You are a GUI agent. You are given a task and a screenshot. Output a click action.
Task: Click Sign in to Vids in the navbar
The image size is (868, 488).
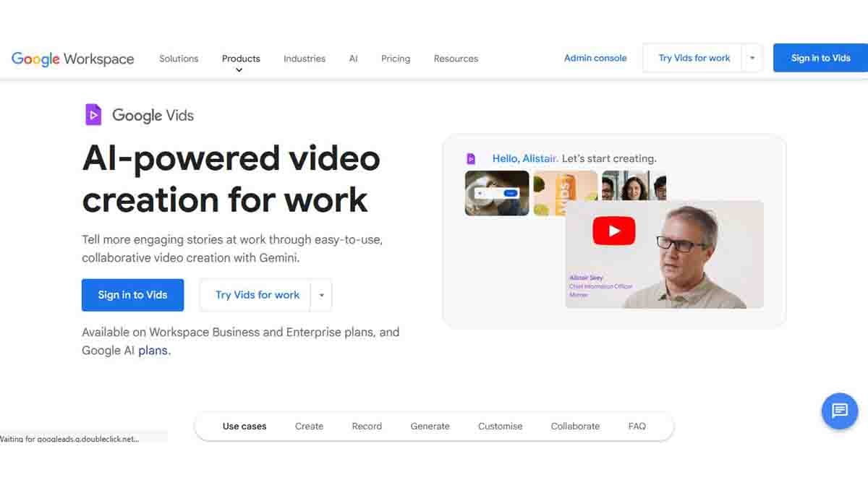pyautogui.click(x=821, y=58)
